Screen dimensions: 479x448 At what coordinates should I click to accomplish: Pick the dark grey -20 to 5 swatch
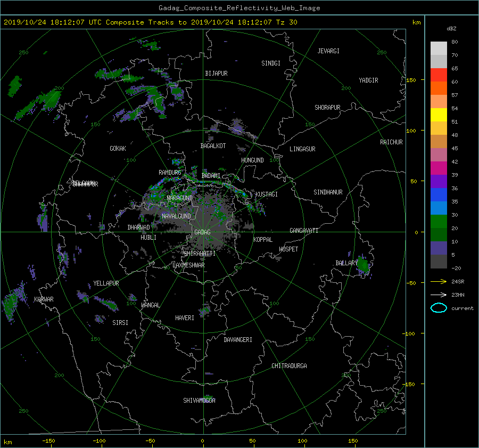(x=439, y=262)
